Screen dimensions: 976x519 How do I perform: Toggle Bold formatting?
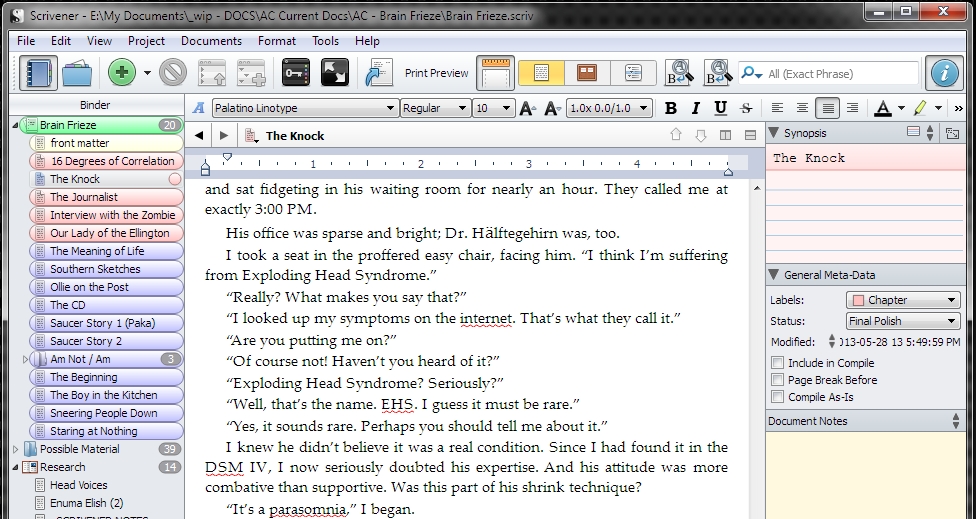click(x=670, y=108)
